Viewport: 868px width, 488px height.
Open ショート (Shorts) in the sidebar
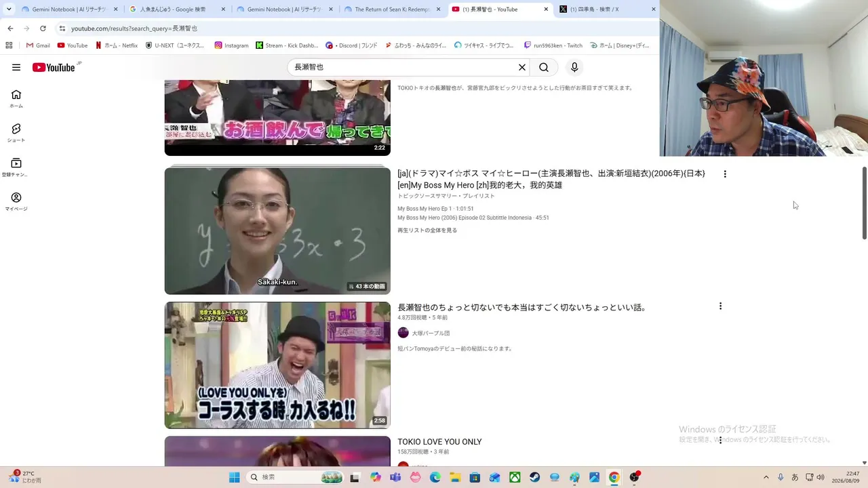click(16, 133)
